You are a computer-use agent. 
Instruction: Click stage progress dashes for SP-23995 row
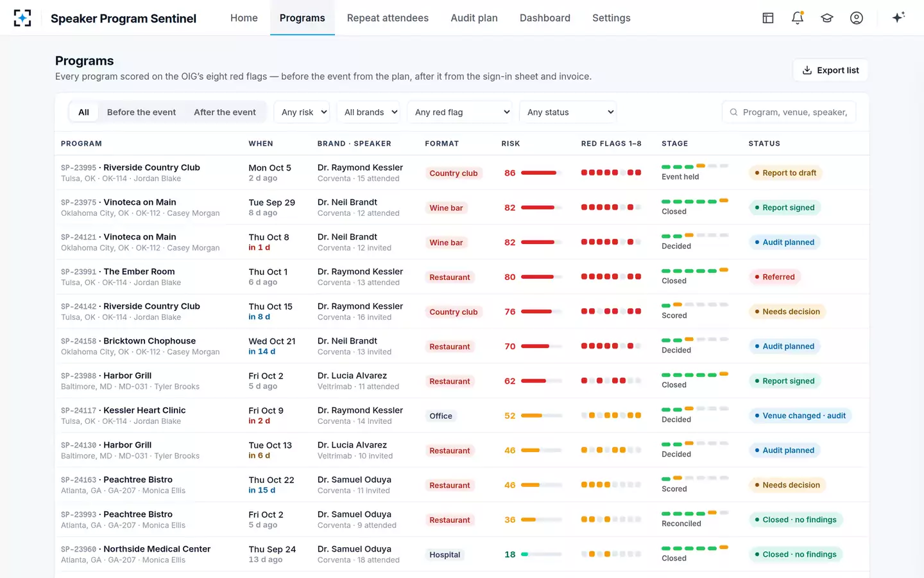click(x=695, y=166)
